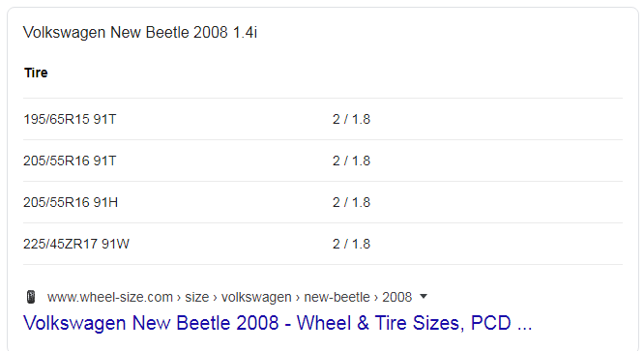Open the Volkswagen New Beetle 2008 result link
The width and height of the screenshot is (644, 351).
(x=278, y=323)
